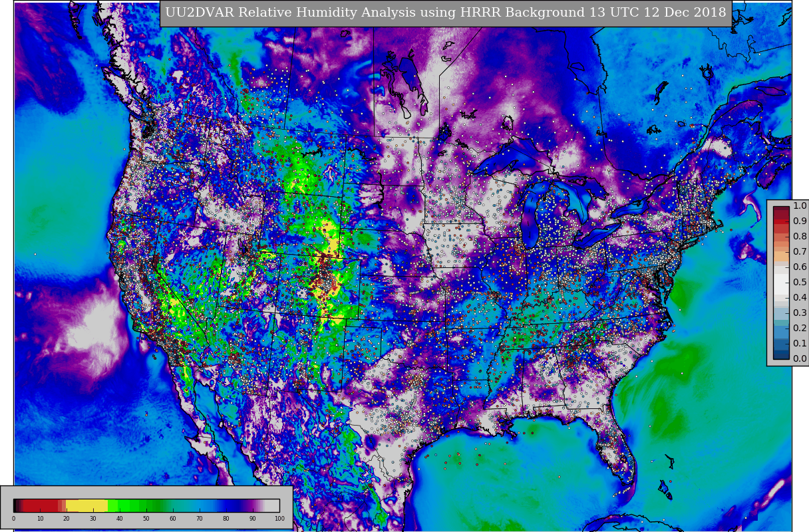Pick the light grey end of humidity colorbar
Screen dimensions: 809x532
coord(272,505)
